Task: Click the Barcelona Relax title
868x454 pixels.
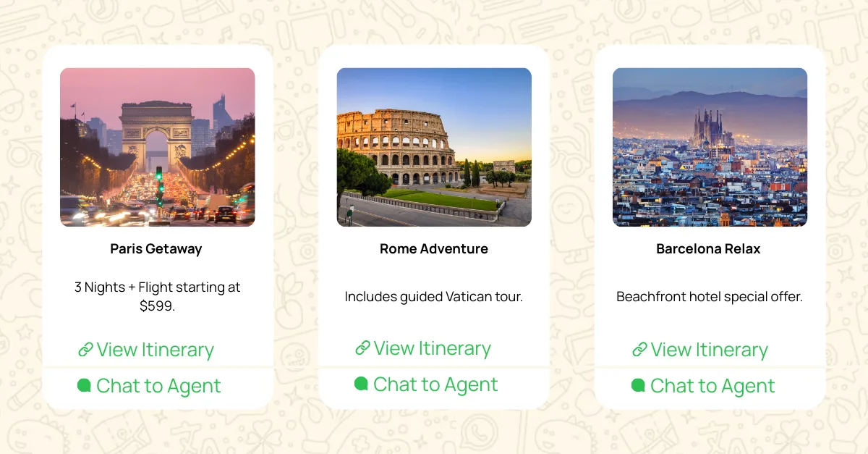Action: click(709, 249)
